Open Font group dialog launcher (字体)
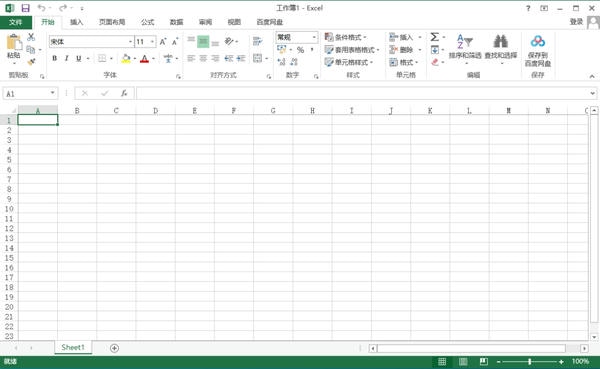600x369 pixels. point(178,77)
